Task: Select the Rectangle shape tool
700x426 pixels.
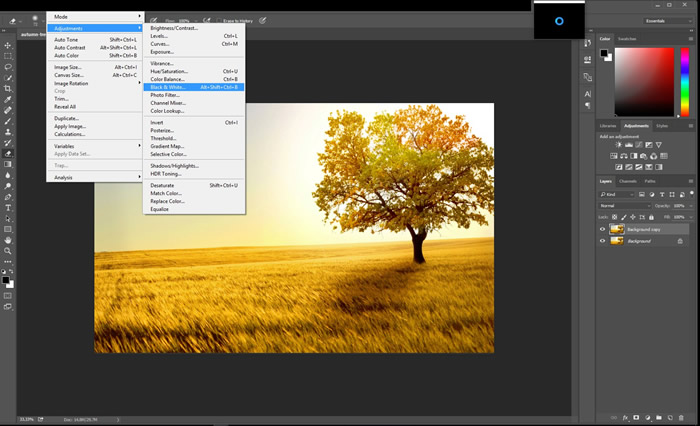Action: 8,229
